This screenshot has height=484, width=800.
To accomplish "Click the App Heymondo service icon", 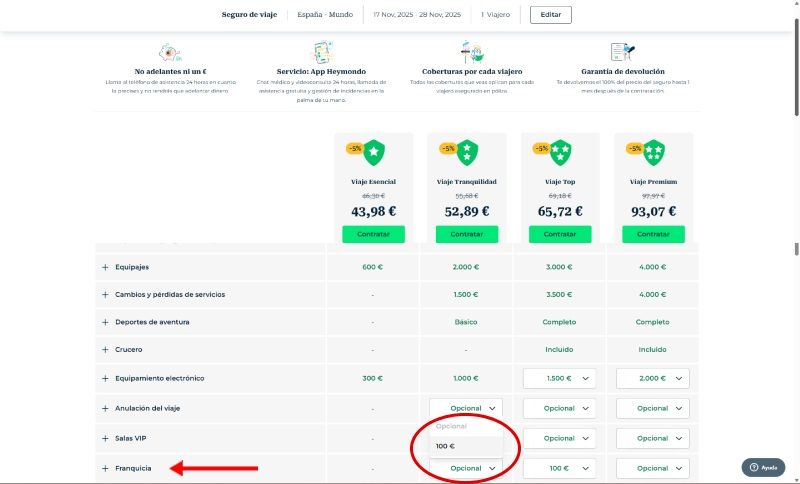I will 321,52.
